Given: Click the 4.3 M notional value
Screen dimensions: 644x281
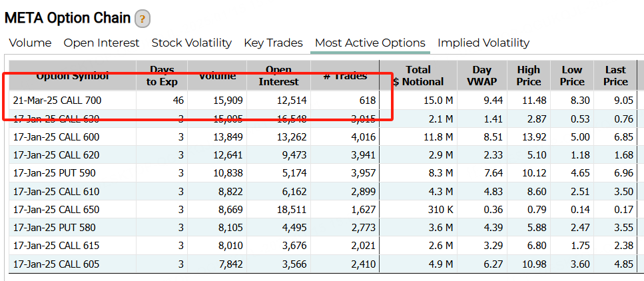Looking at the screenshot, I should pos(441,192).
